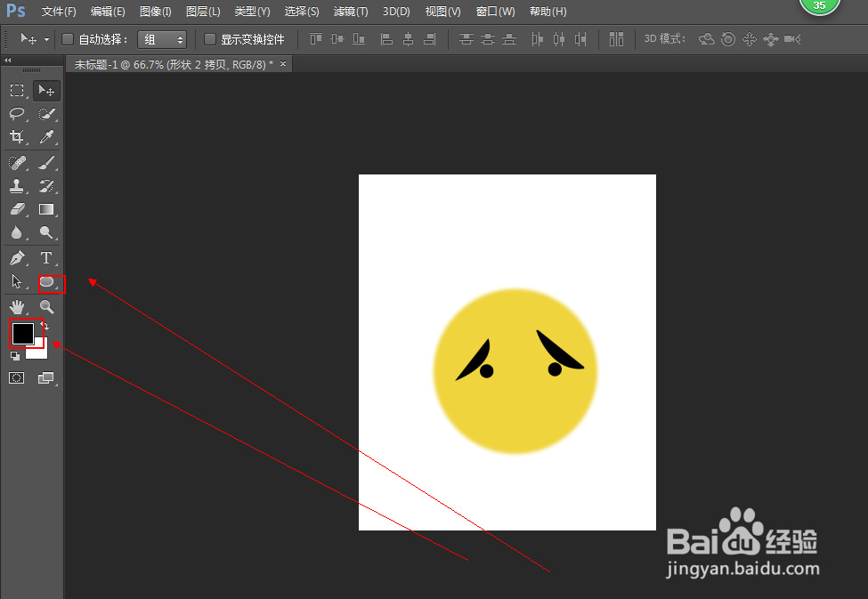Image resolution: width=868 pixels, height=599 pixels.
Task: Select the Lasso tool
Action: point(17,114)
